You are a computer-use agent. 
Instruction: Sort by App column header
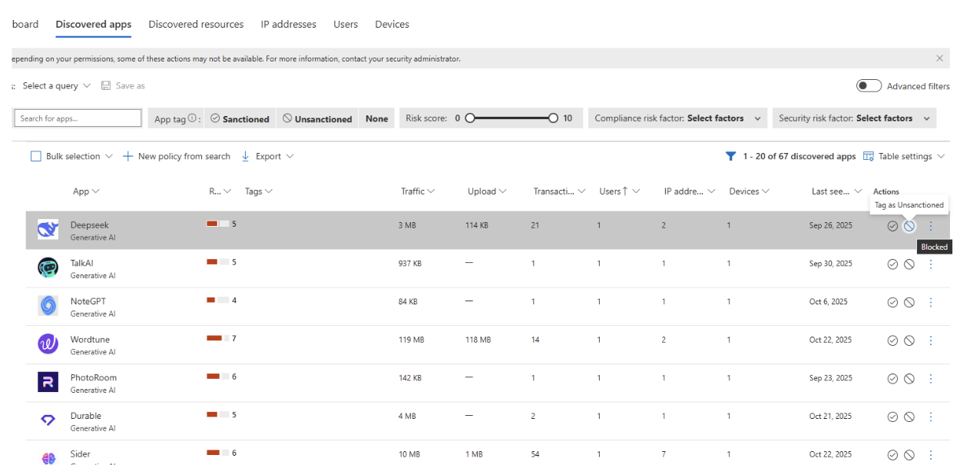click(x=86, y=191)
